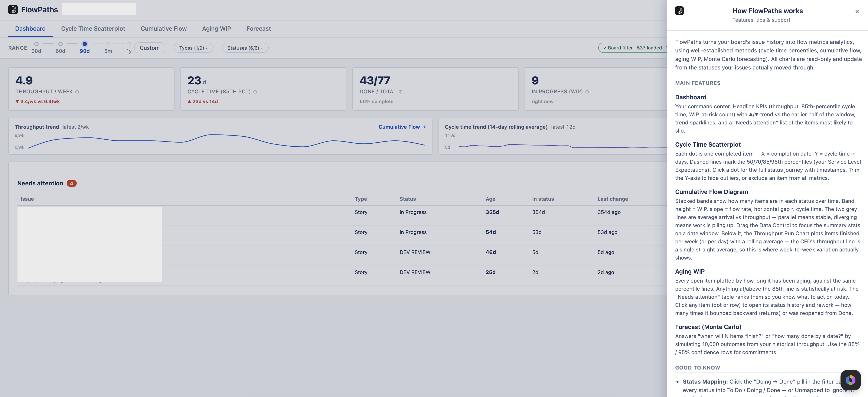Click the Status column header
Image resolution: width=868 pixels, height=397 pixels.
(x=408, y=199)
